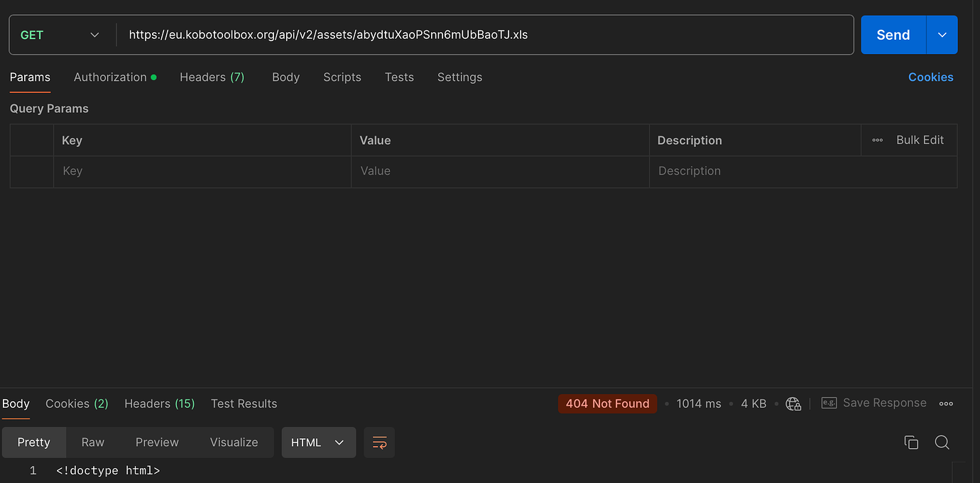This screenshot has width=980, height=483.
Task: Click the 404 Not Found status badge
Action: coord(607,403)
